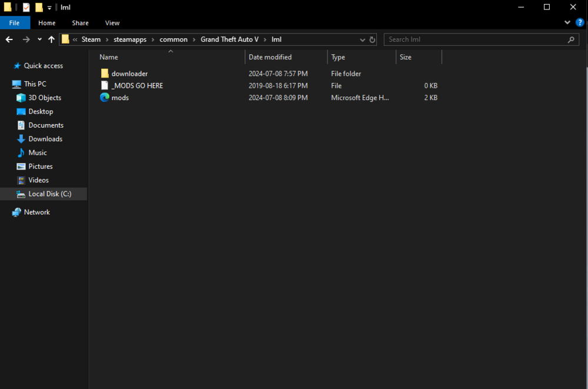Click the Properties icon in Quick Access Toolbar
The width and height of the screenshot is (588, 389).
pyautogui.click(x=25, y=7)
